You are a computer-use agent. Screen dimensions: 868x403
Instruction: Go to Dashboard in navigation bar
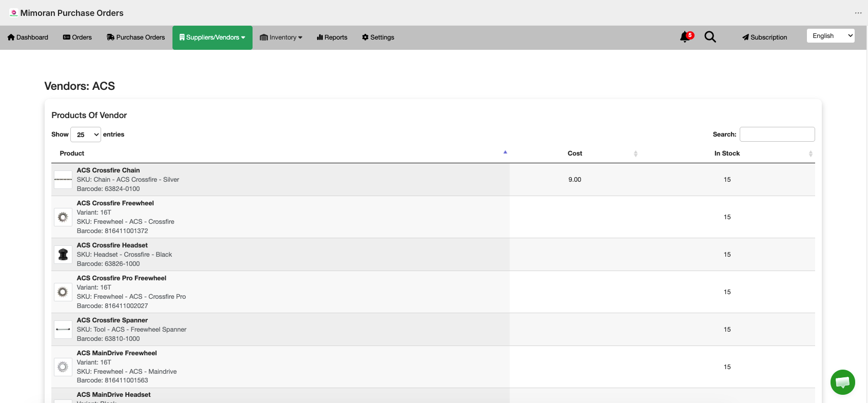(28, 37)
